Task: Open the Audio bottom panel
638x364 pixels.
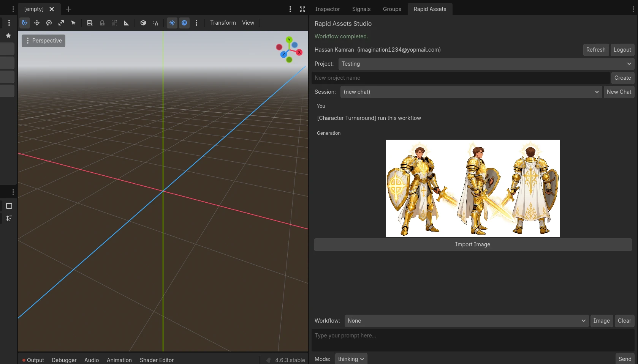Action: [92, 360]
